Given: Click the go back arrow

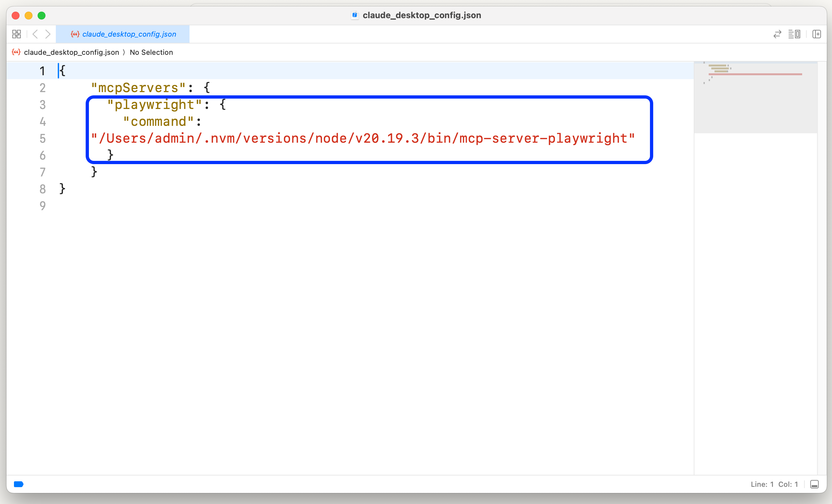Looking at the screenshot, I should [x=35, y=34].
